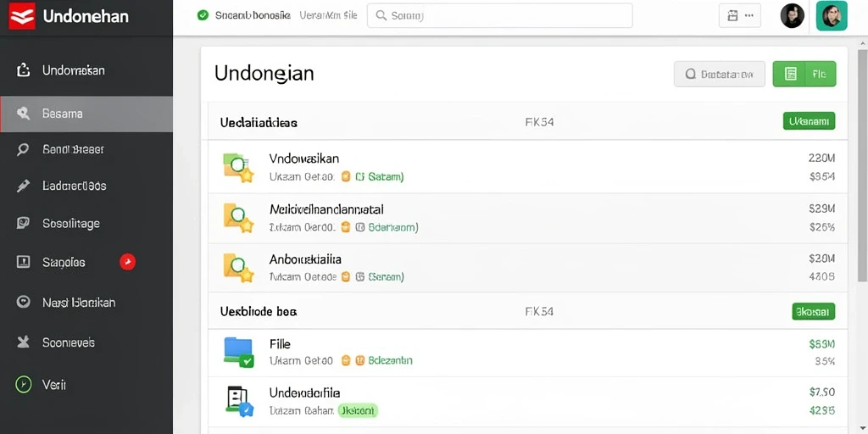Click the gray Bsatataner search button
868x434 pixels.
coord(720,75)
